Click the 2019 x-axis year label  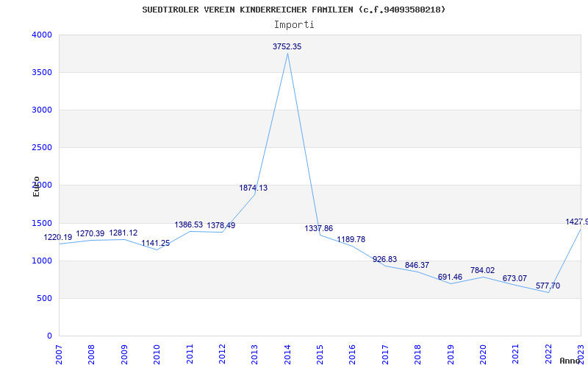(x=451, y=354)
